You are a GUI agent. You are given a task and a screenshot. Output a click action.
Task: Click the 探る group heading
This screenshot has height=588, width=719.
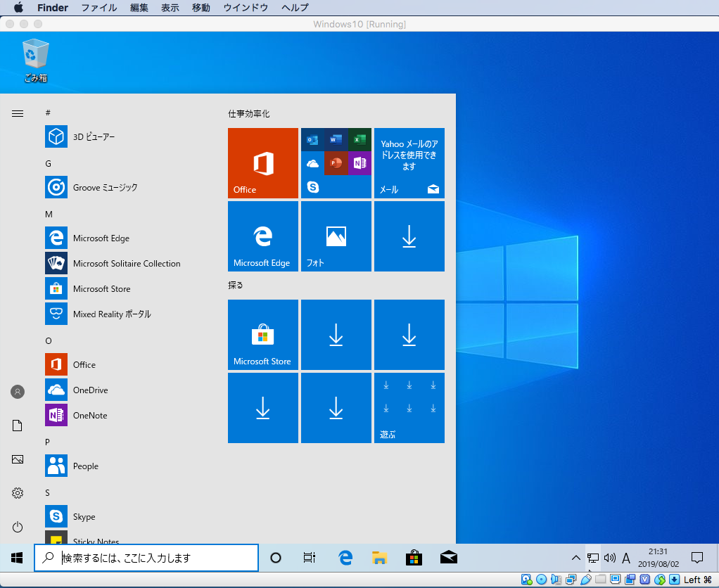(236, 285)
